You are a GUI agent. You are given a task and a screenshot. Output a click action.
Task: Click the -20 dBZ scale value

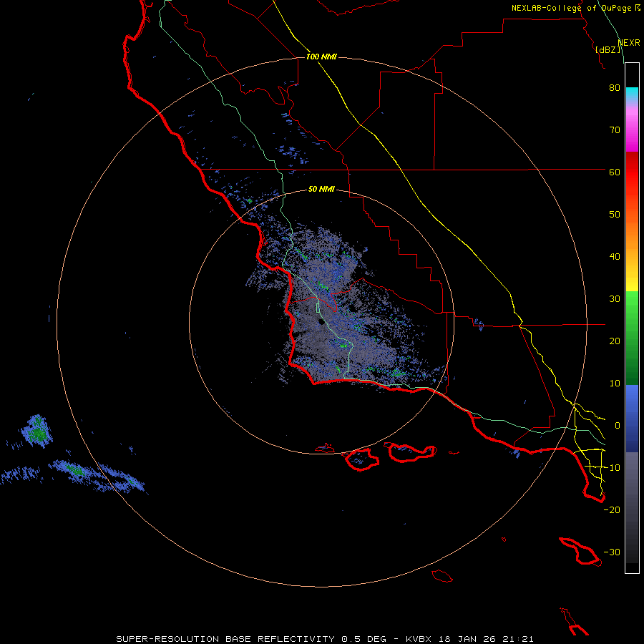[612, 510]
